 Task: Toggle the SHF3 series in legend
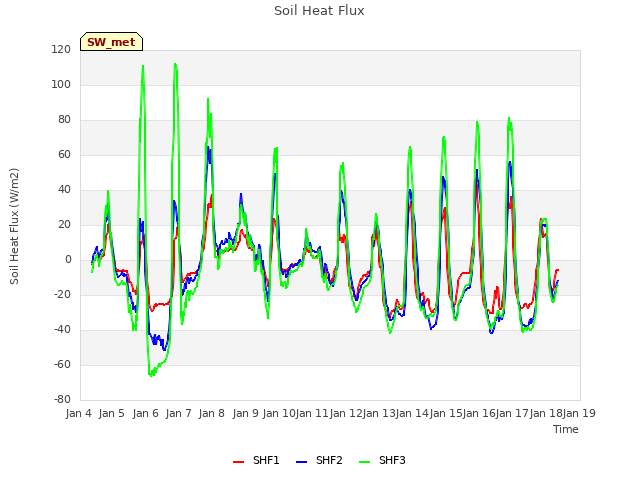coord(382,460)
